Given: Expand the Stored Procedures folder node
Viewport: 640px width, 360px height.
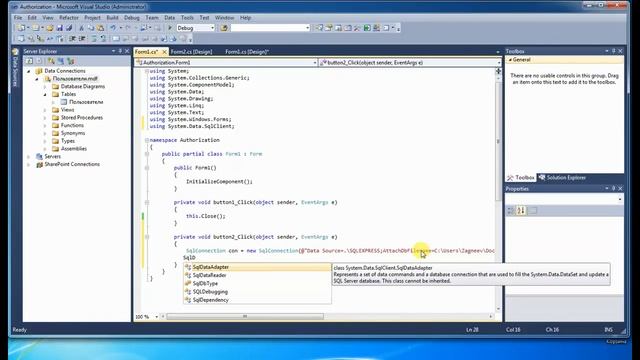Looking at the screenshot, I should (45, 118).
